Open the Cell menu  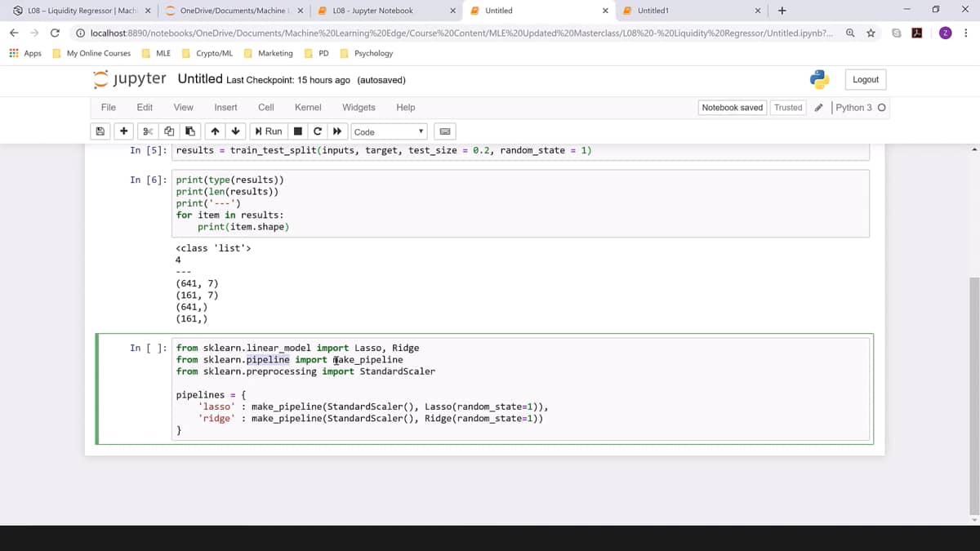[266, 107]
